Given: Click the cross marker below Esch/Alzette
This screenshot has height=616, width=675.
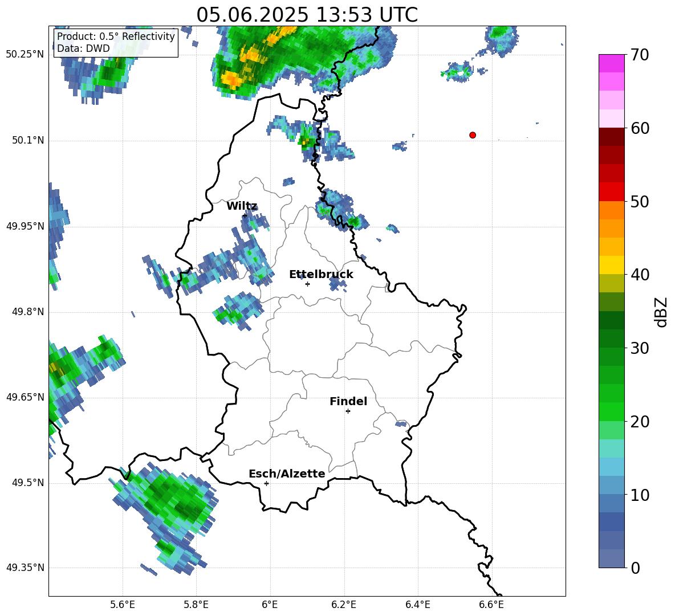Looking at the screenshot, I should point(266,483).
